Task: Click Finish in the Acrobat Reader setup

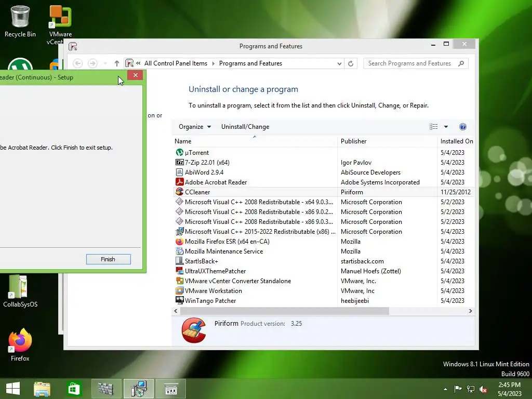Action: click(x=108, y=259)
